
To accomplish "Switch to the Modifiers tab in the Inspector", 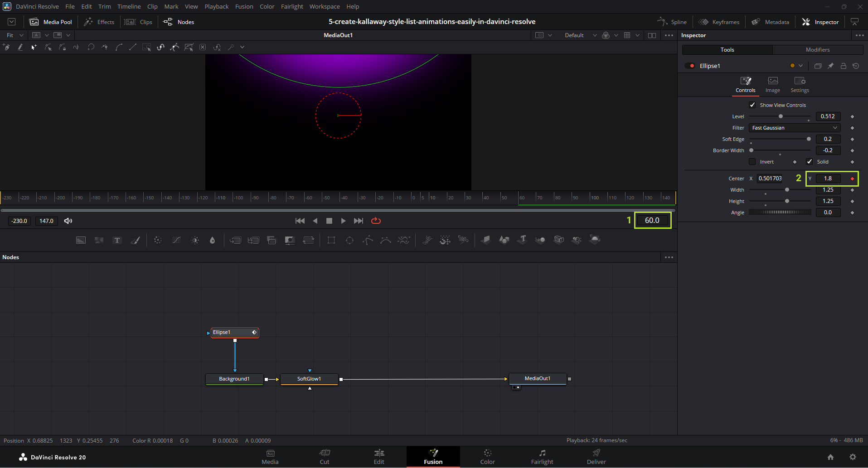I will coord(817,50).
